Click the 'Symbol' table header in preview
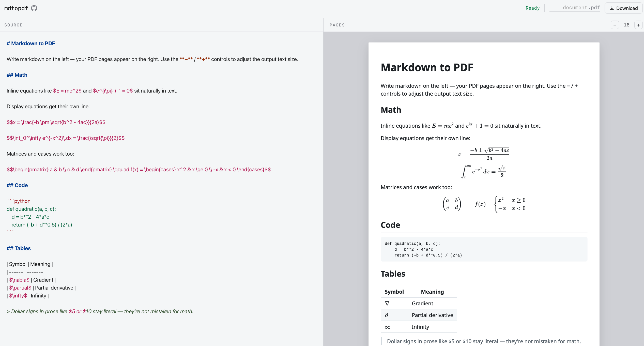644x346 pixels. pos(394,292)
